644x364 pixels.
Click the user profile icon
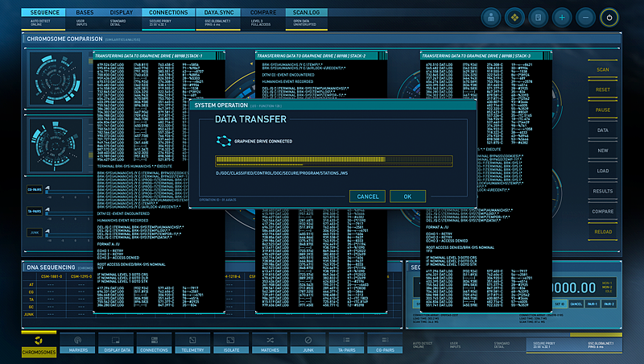491,17
